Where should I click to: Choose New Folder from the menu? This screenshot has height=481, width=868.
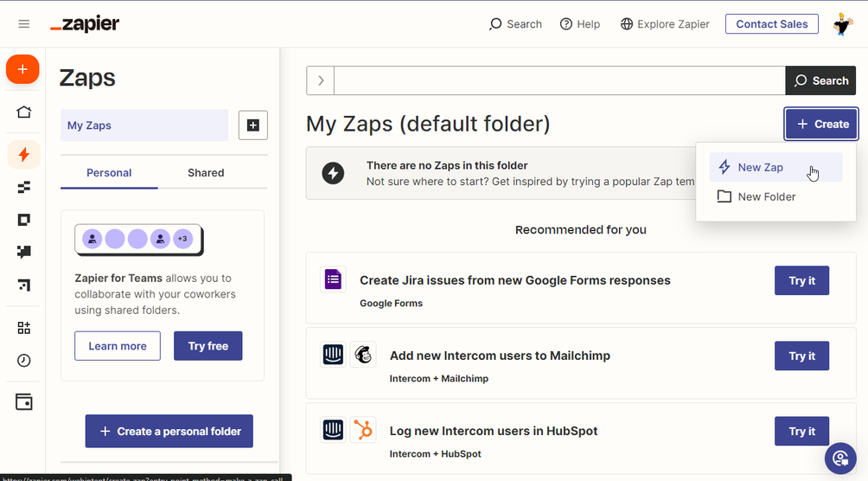pyautogui.click(x=775, y=196)
